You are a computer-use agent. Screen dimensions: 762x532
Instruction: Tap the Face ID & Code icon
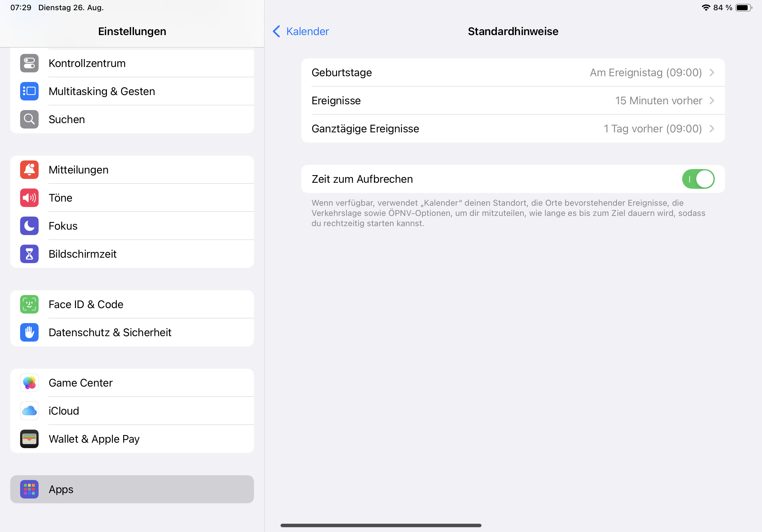(29, 305)
